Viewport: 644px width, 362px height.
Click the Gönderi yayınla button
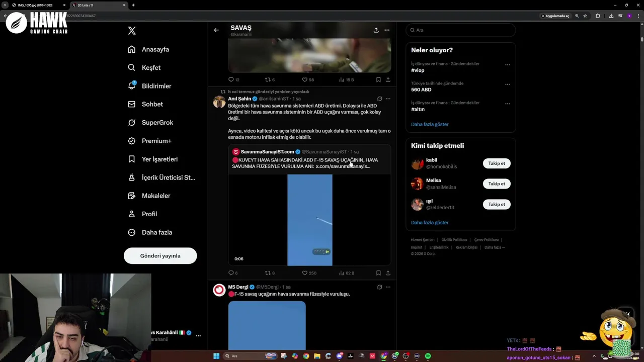pyautogui.click(x=160, y=255)
